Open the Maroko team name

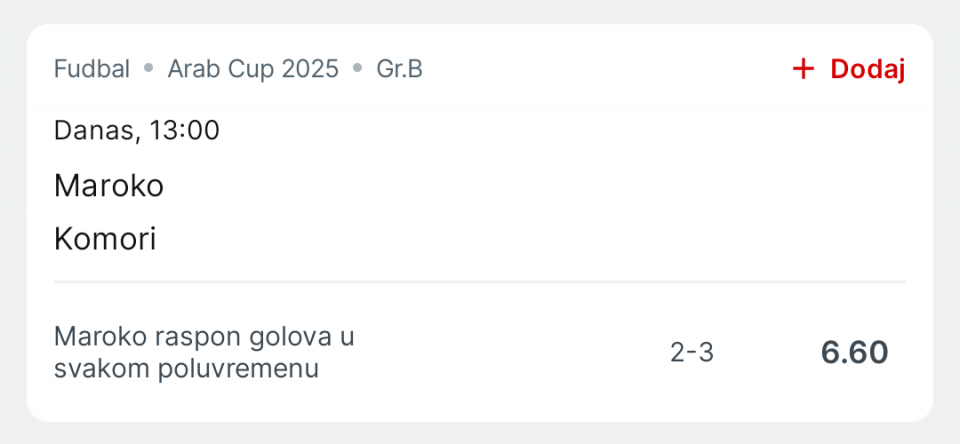click(108, 185)
